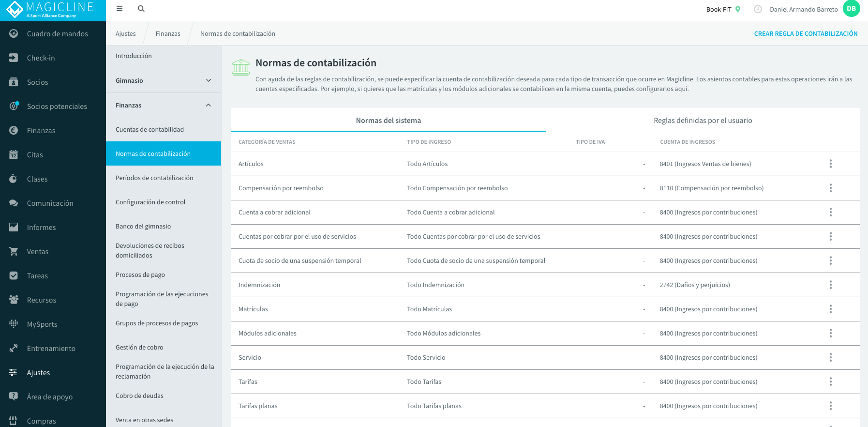The width and height of the screenshot is (868, 427).
Task: Click the Citas calendar icon
Action: tap(14, 154)
